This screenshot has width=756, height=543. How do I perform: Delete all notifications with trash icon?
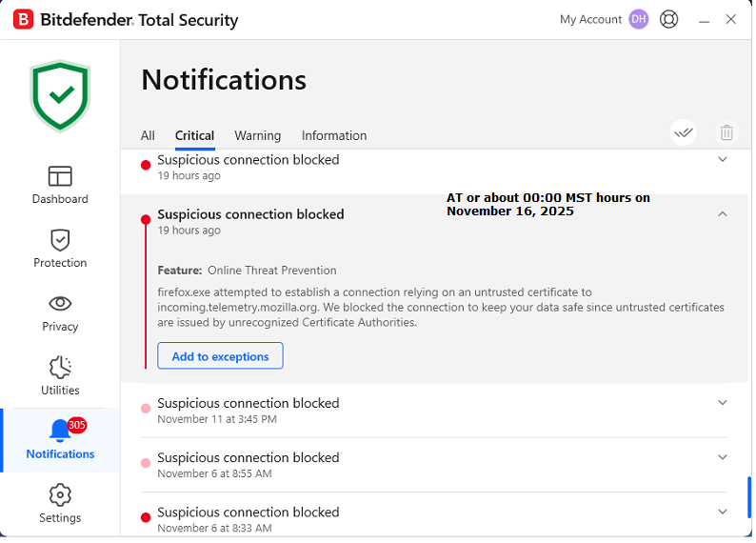coord(726,133)
